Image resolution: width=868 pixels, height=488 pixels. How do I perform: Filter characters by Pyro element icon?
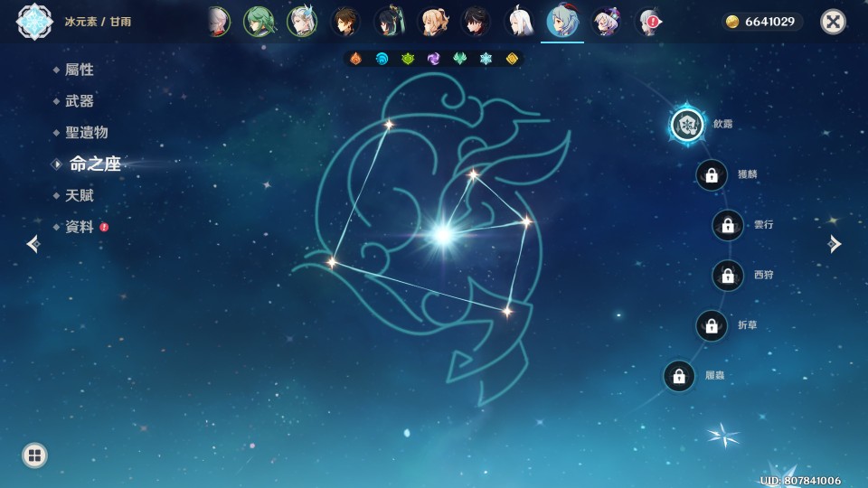pos(356,58)
